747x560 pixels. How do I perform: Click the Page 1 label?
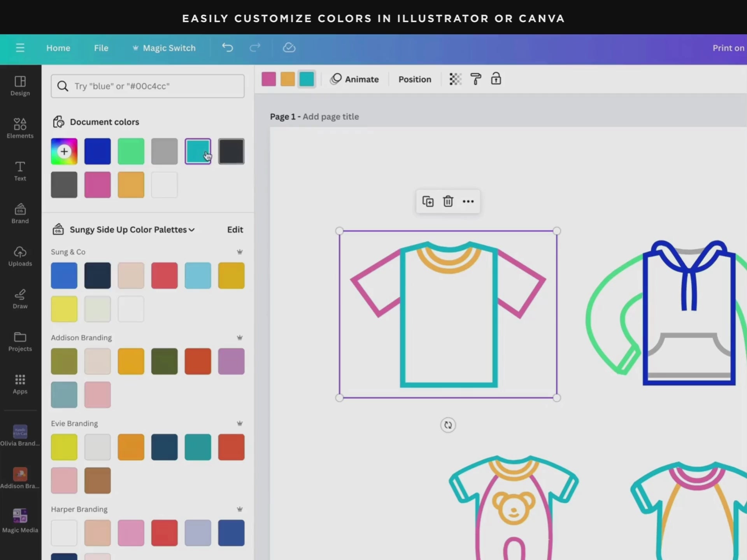pos(283,117)
